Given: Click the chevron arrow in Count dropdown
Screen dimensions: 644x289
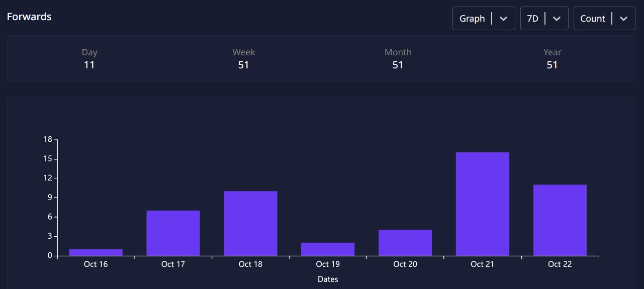Looking at the screenshot, I should [x=623, y=19].
